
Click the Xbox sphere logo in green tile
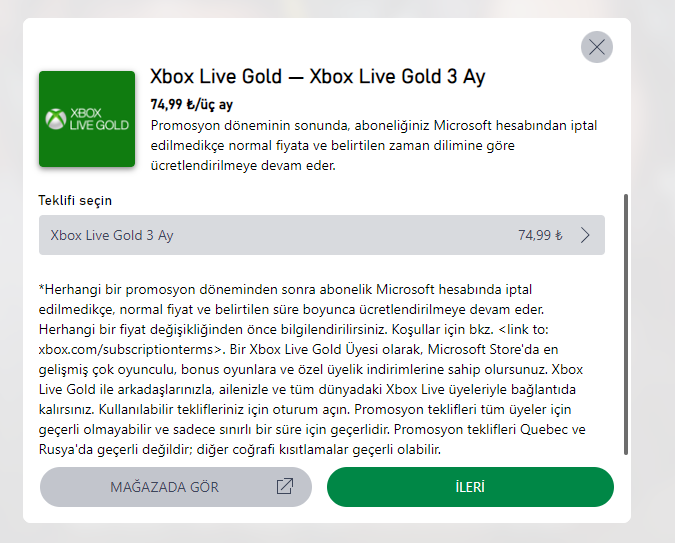pos(55,119)
